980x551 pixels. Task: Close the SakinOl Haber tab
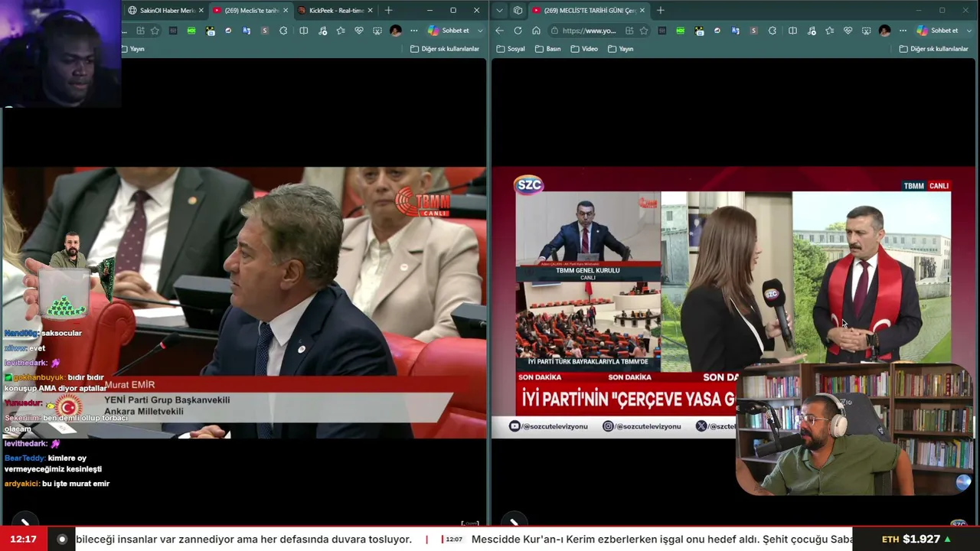[202, 11]
